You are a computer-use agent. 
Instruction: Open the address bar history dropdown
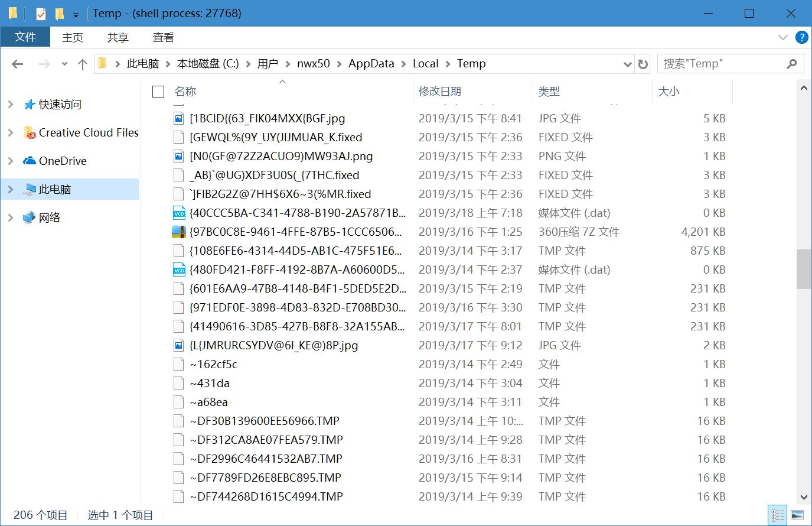(x=627, y=64)
